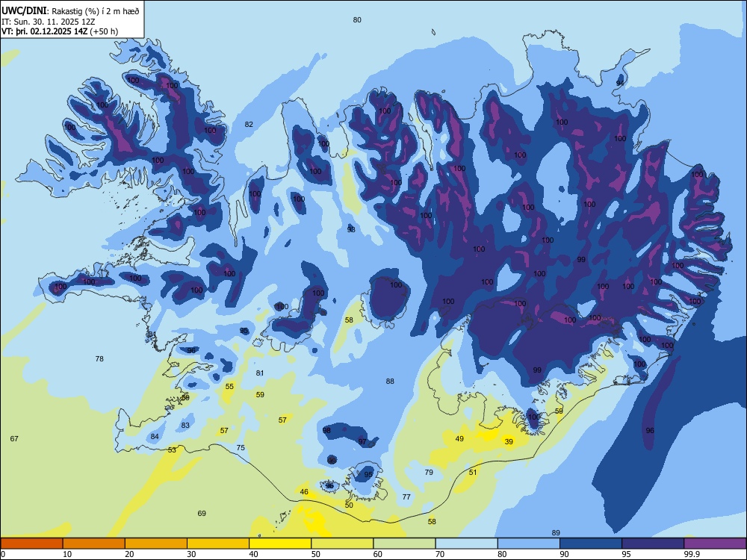Click the '53' humidity value on the map

(172, 450)
